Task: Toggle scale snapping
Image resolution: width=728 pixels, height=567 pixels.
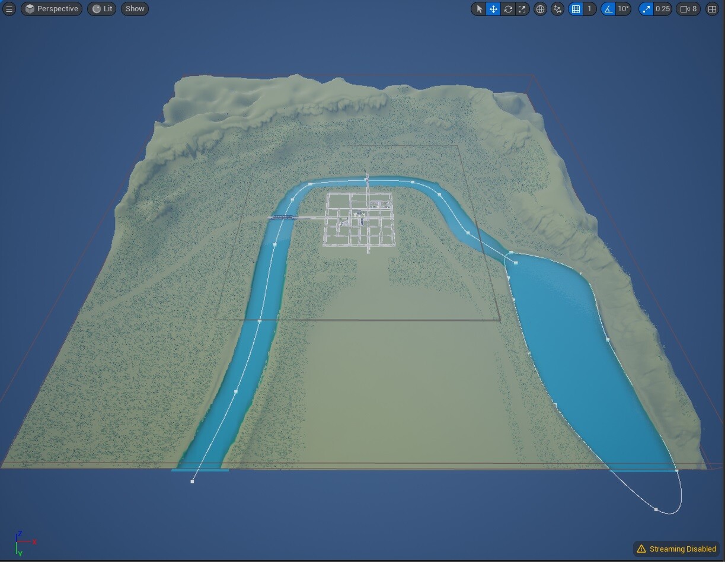Action: click(x=646, y=9)
